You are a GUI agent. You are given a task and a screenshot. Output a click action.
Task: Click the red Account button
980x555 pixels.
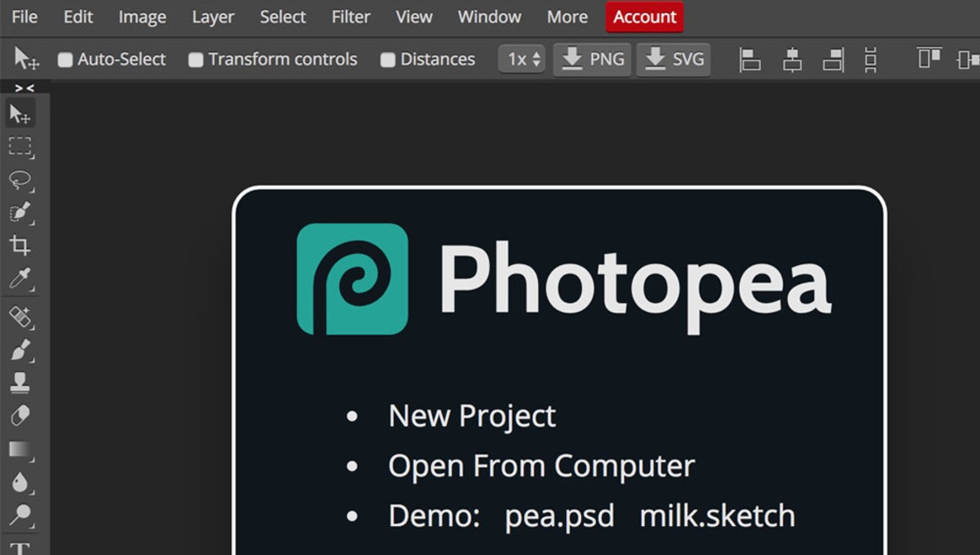pyautogui.click(x=645, y=17)
